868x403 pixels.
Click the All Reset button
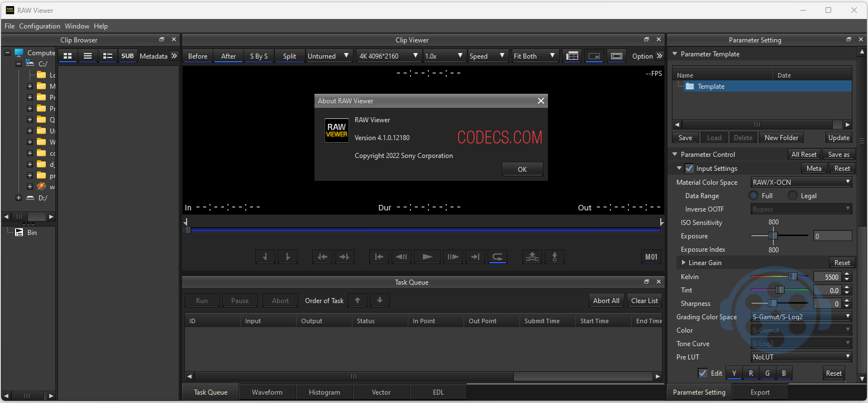point(804,155)
